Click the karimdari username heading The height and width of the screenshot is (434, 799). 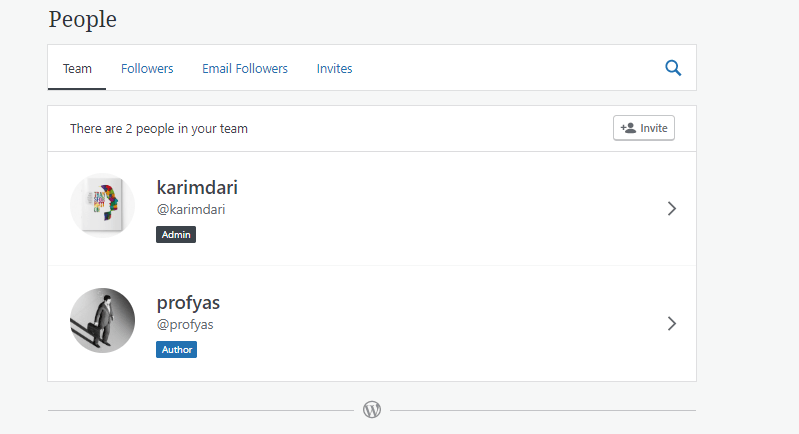pos(197,187)
